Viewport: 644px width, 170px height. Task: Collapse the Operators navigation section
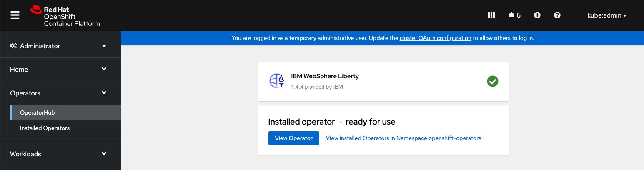click(60, 93)
